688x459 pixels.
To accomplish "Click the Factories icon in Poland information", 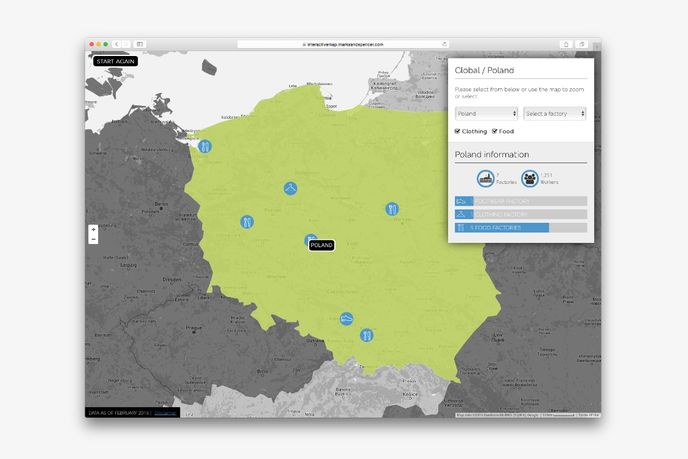I will 488,179.
